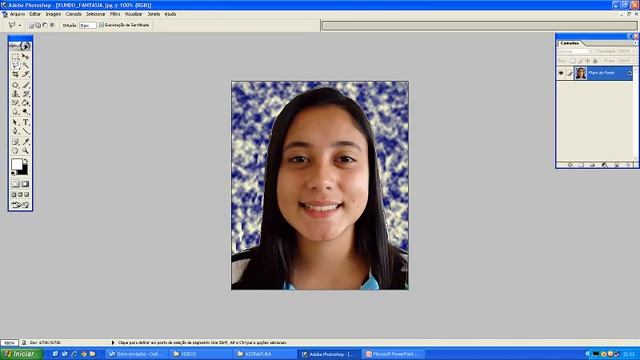Image resolution: width=640 pixels, height=360 pixels.
Task: Select the Dodge tool
Action: tap(25, 112)
